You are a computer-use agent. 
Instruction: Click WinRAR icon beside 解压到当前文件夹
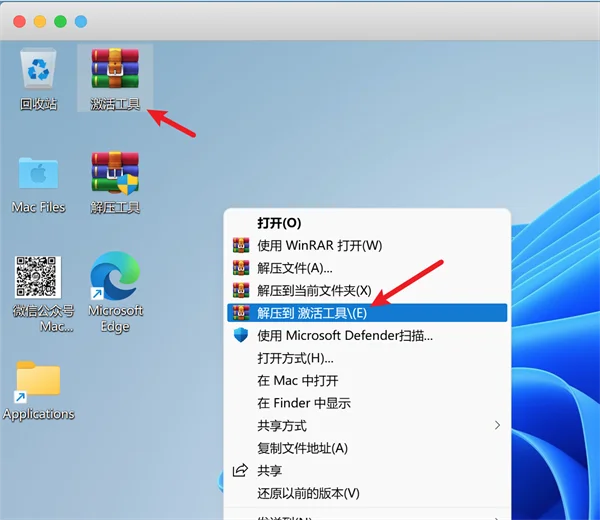pos(241,290)
